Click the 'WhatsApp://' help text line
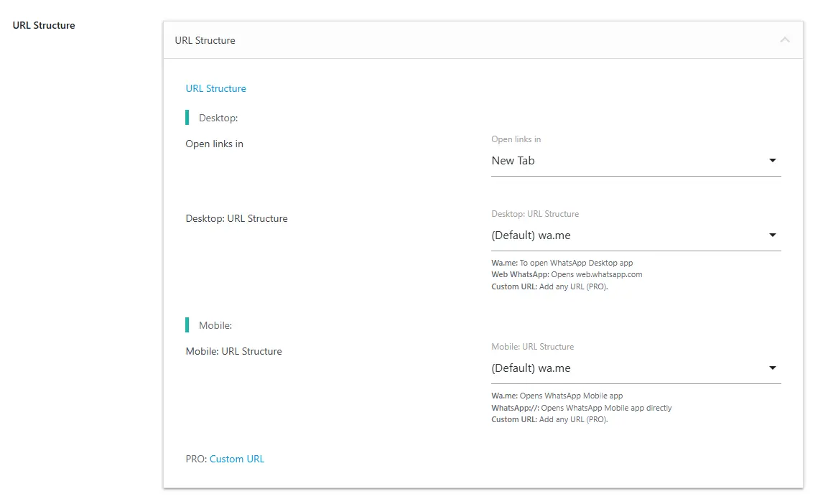Screen dimensions: 823x504 582,408
